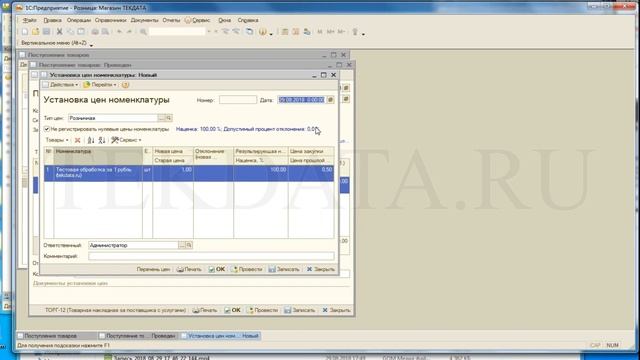Open the Перейти dropdown menu

(x=100, y=84)
